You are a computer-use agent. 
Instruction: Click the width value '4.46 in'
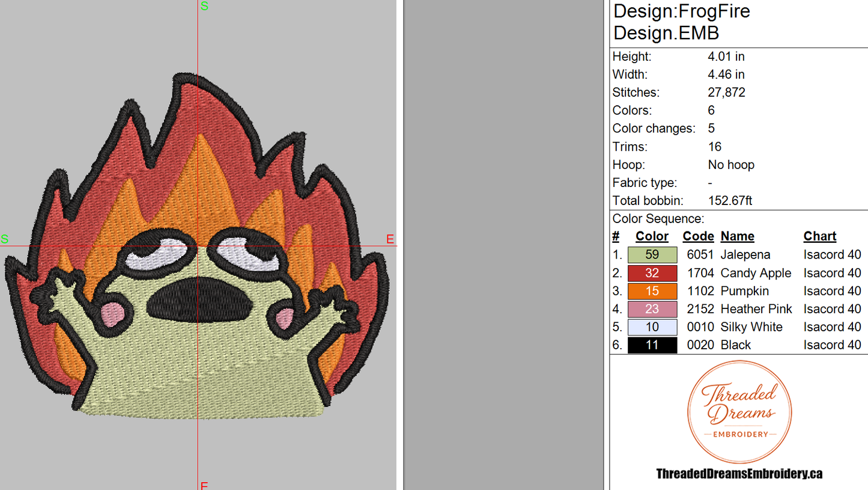726,75
